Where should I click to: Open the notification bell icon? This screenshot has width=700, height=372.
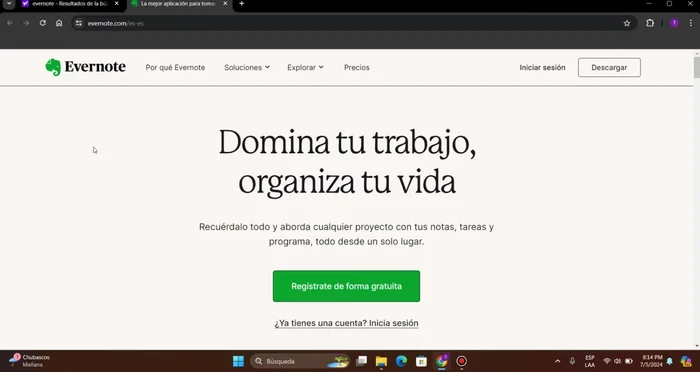coord(670,361)
